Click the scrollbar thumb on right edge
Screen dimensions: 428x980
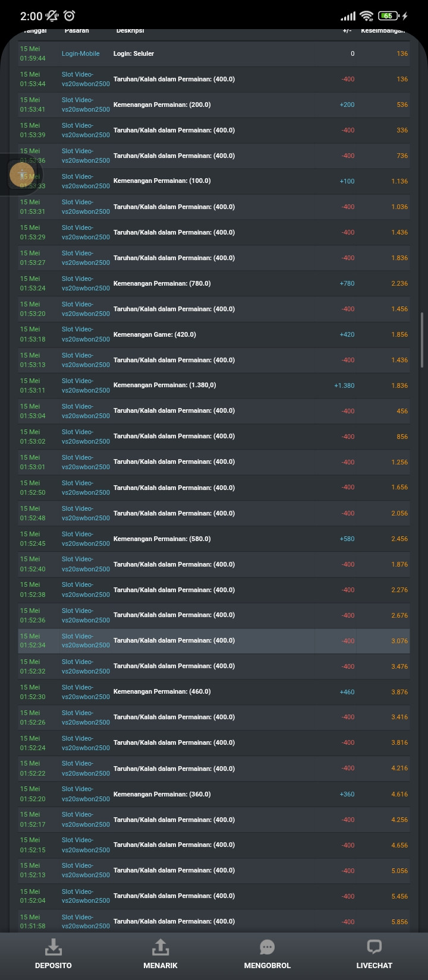[423, 339]
